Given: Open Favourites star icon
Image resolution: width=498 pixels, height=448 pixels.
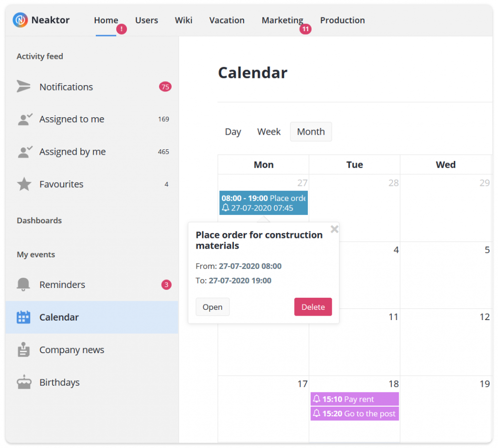Looking at the screenshot, I should 24,184.
